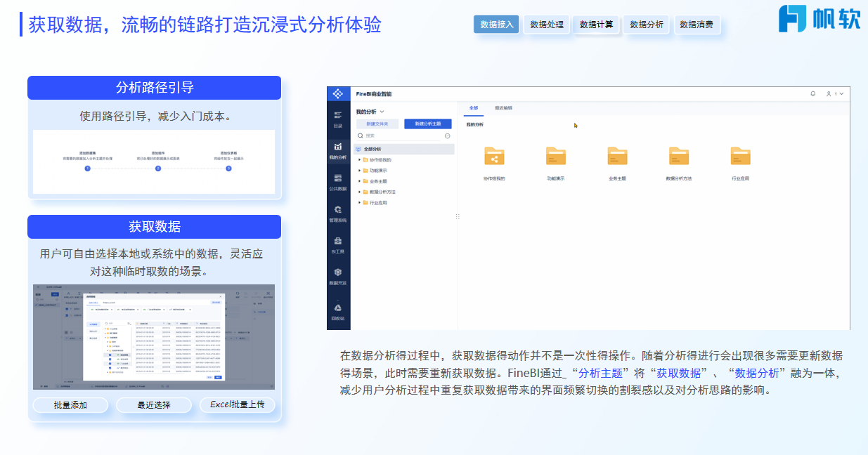Screen dimensions: 868x455
Task: Click the 帆软 logo in slide corner
Action: coord(819,18)
